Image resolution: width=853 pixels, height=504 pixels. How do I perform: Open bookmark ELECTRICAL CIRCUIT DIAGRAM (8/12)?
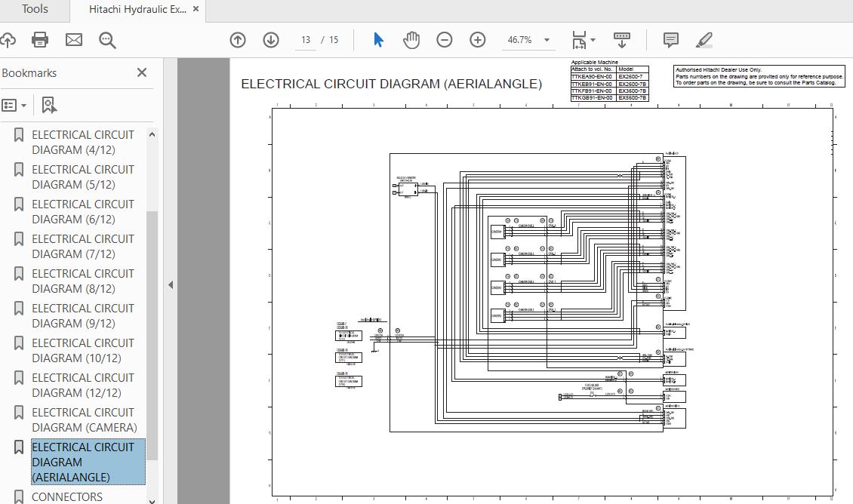pos(83,281)
